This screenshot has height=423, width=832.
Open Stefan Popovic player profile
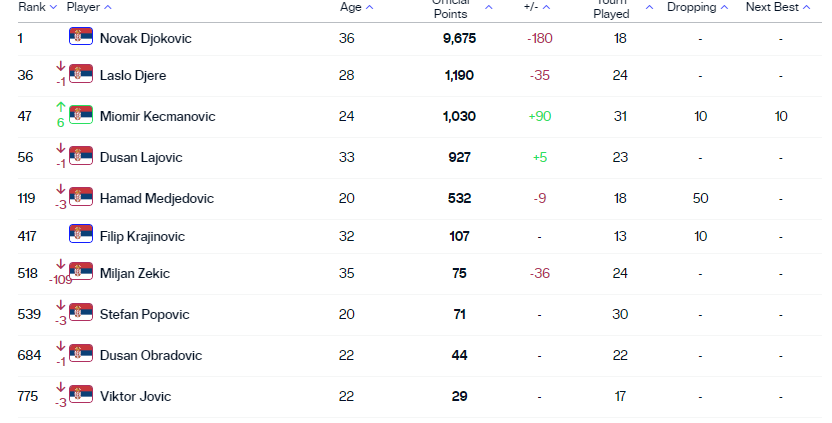pyautogui.click(x=141, y=315)
